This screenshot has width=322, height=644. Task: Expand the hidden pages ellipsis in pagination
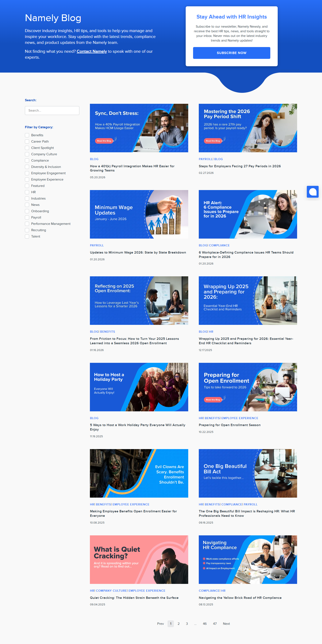(x=195, y=624)
